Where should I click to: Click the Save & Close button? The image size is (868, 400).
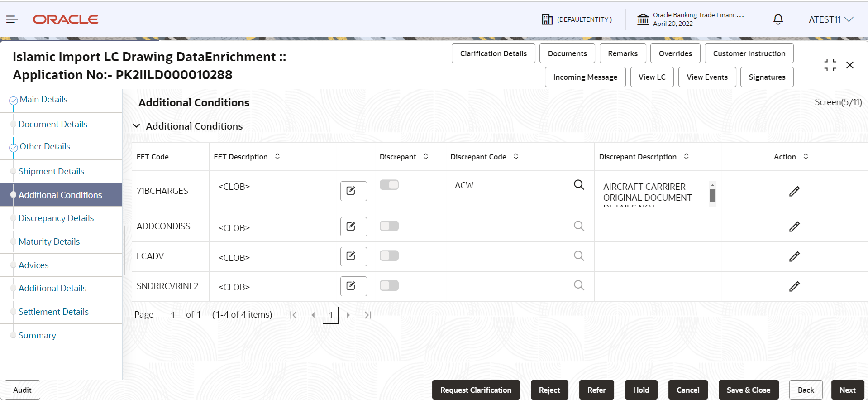(749, 390)
